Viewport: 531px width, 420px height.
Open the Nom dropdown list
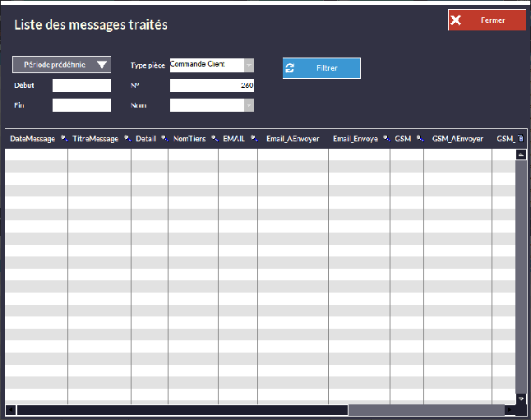tap(248, 105)
